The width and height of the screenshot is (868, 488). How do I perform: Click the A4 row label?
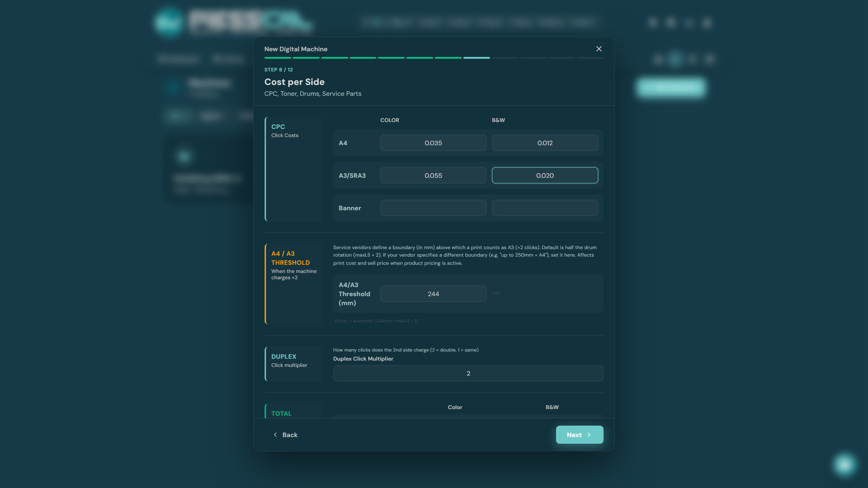point(343,143)
